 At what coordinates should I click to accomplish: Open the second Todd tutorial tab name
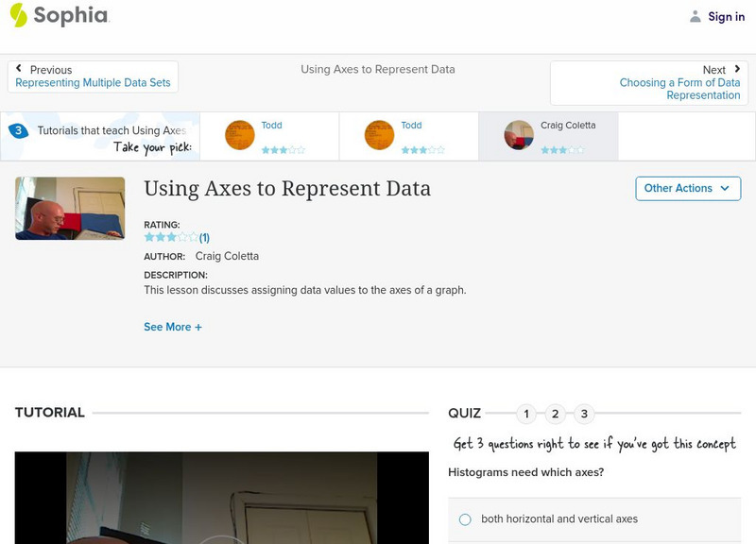(x=411, y=126)
